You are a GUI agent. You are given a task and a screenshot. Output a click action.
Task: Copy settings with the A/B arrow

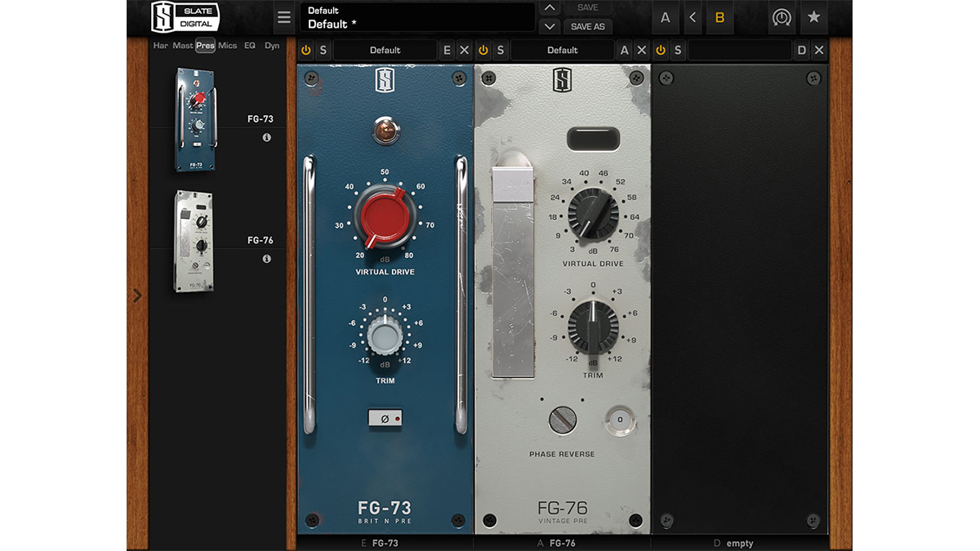693,17
